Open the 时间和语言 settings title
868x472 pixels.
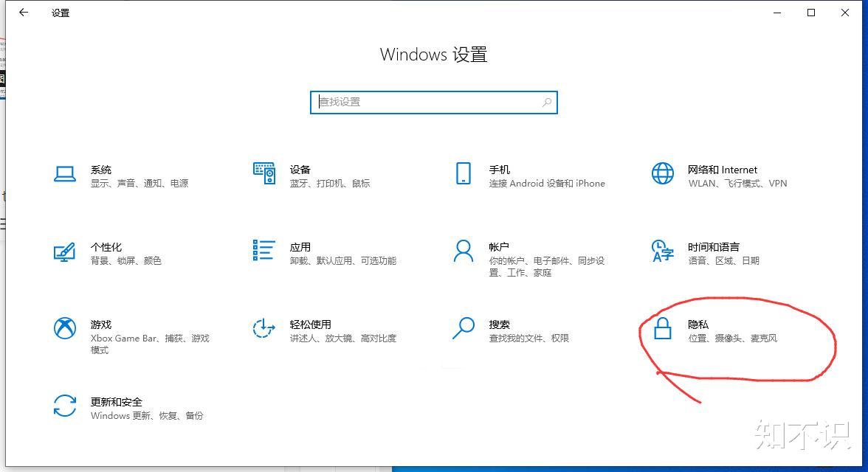(714, 247)
